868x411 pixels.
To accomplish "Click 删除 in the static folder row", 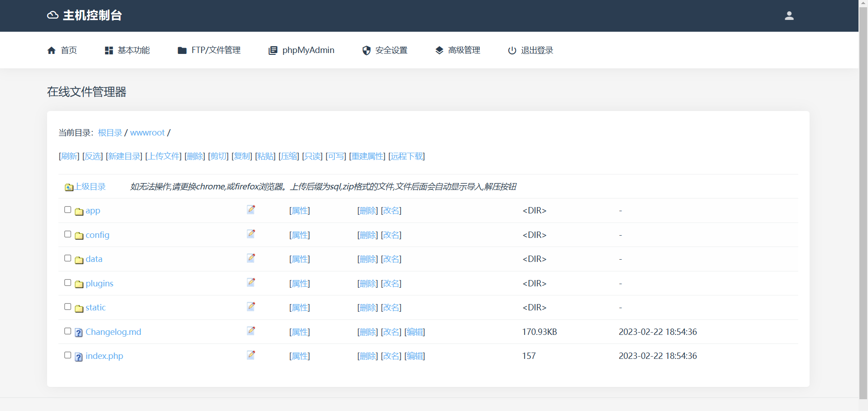I will 367,308.
